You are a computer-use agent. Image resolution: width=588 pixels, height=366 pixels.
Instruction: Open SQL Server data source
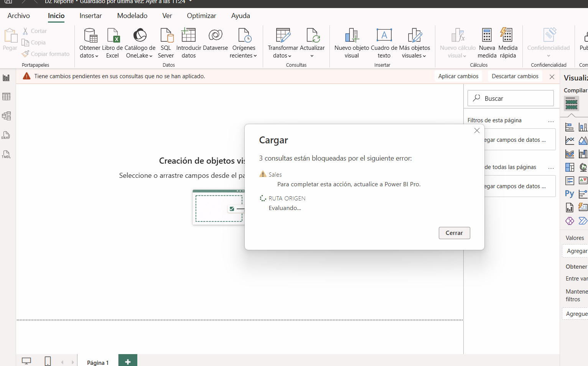coord(166,36)
